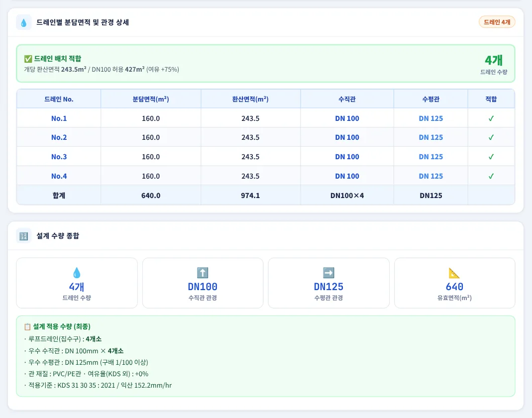The width and height of the screenshot is (532, 418).
Task: Click the 적합 check mark in the No.4 row
Action: pyautogui.click(x=491, y=176)
